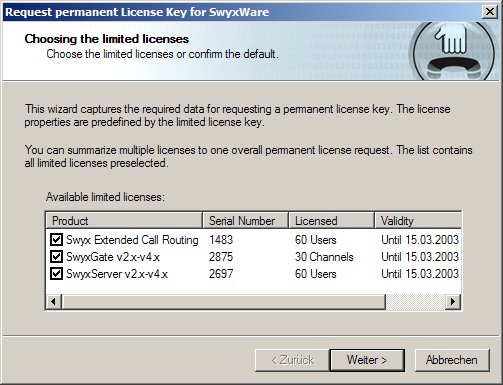Click Abbrechen to cancel the wizard
503x385 pixels.
pos(452,360)
